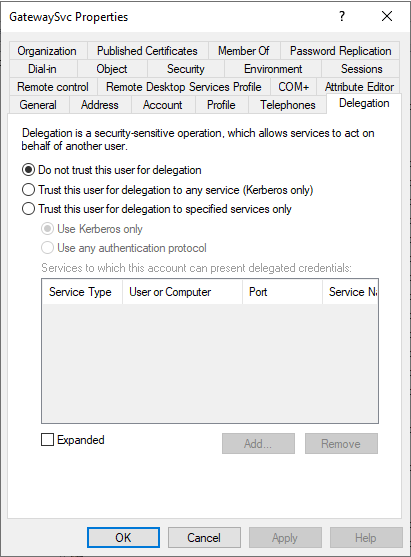
Task: Switch to the Telephones tab
Action: point(287,105)
